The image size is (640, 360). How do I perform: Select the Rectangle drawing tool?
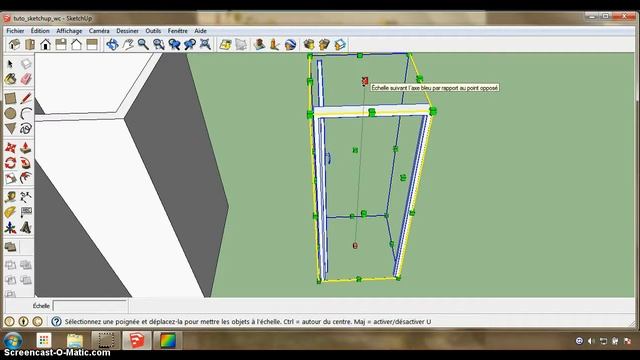10,98
